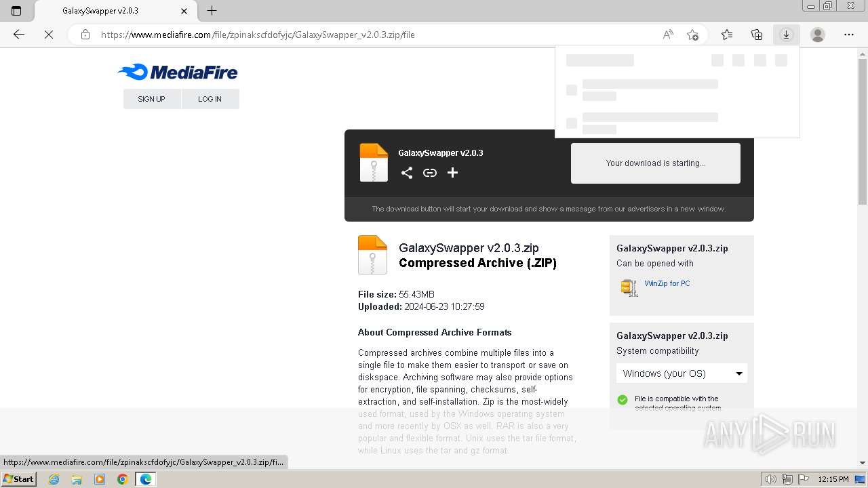Open Edge Settings and more menu
The image size is (868, 488).
tap(849, 35)
